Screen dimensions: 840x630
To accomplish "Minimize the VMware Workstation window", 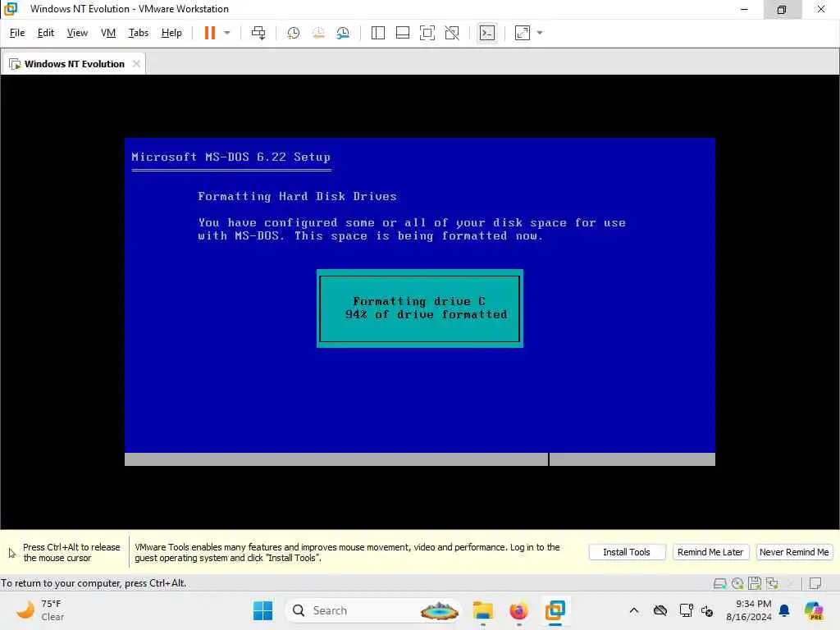I will click(744, 9).
